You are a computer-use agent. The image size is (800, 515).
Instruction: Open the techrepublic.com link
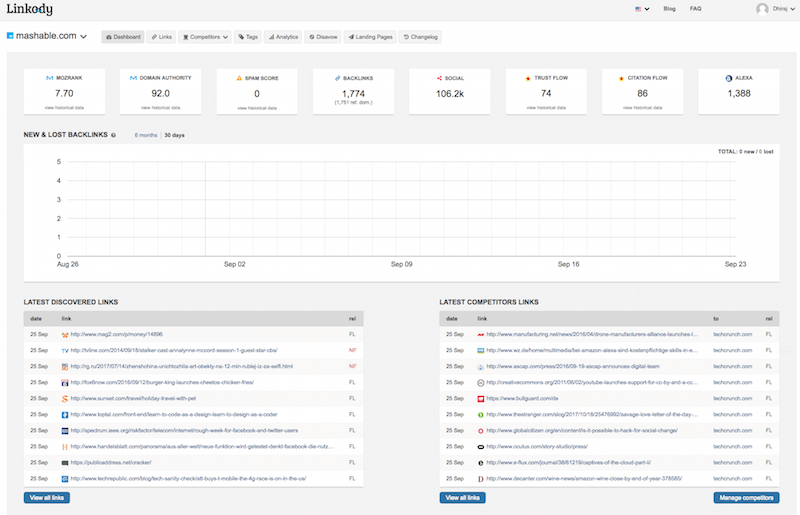click(188, 479)
